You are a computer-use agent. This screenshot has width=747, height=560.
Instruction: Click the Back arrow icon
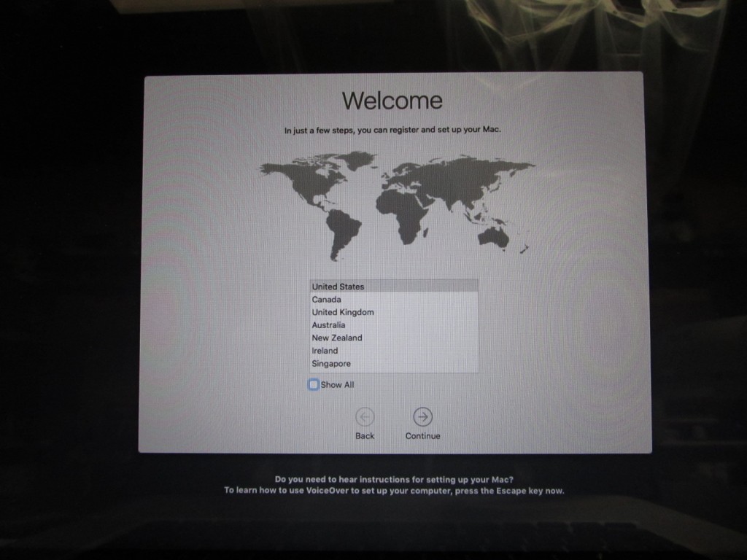pos(365,416)
